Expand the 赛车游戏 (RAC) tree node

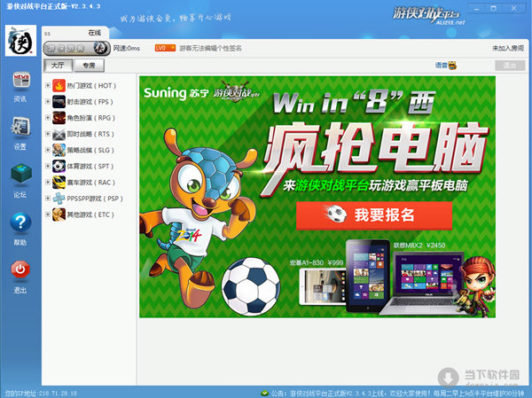pyautogui.click(x=48, y=183)
